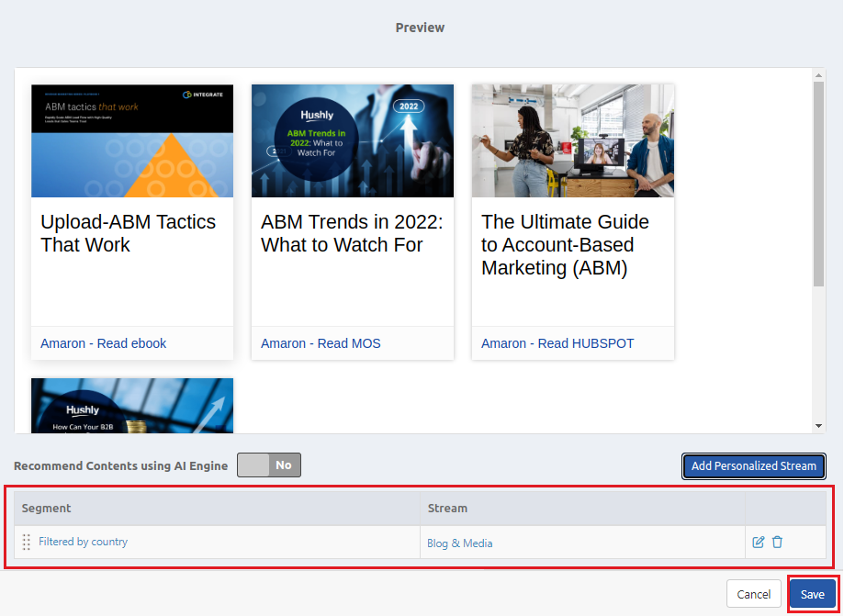Click the Segment column header
The image size is (844, 616).
pos(217,509)
